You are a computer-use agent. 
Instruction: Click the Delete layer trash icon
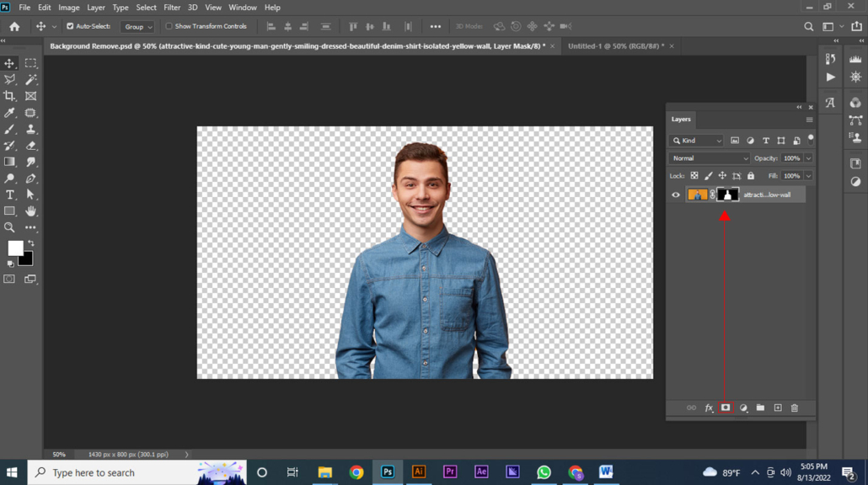point(795,408)
